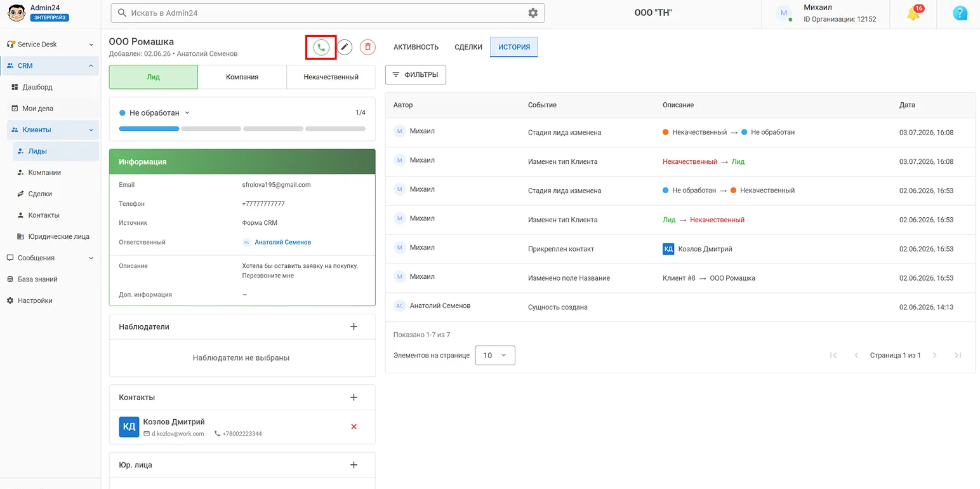Open the Не обработан stage dropdown
980x489 pixels.
155,113
